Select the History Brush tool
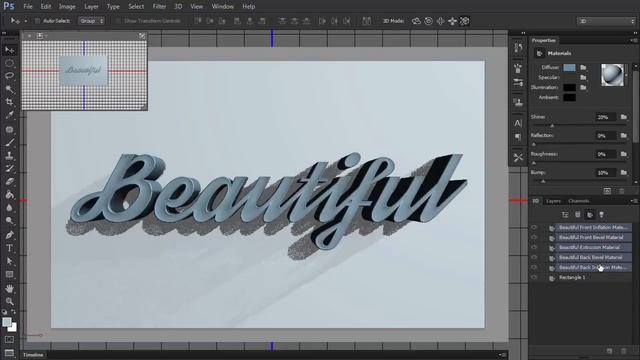This screenshot has height=360, width=640. point(9,169)
